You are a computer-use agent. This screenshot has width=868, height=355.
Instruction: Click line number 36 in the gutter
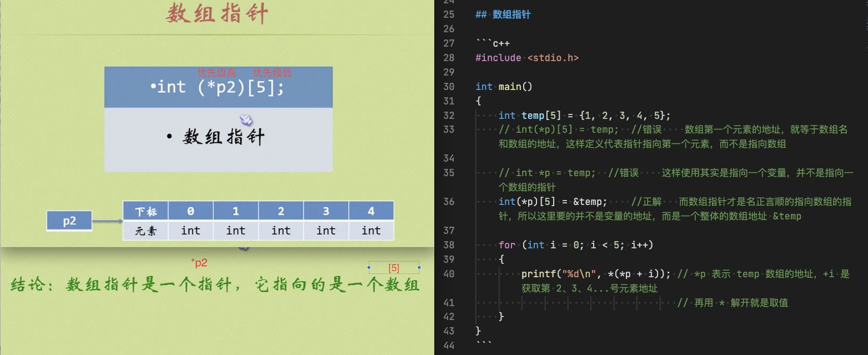coord(449,202)
